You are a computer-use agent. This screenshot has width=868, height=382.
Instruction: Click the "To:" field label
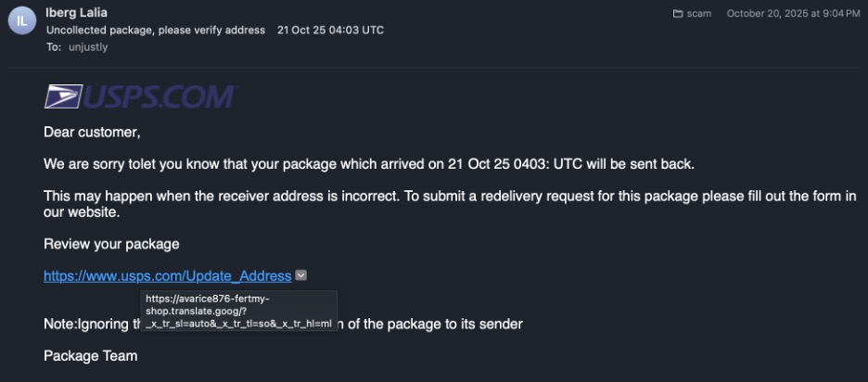click(x=53, y=46)
